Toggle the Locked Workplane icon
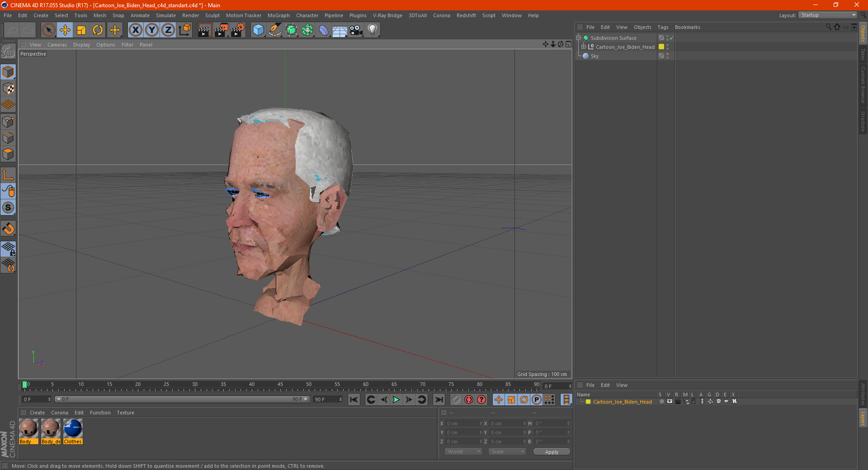This screenshot has width=868, height=470. [8, 249]
